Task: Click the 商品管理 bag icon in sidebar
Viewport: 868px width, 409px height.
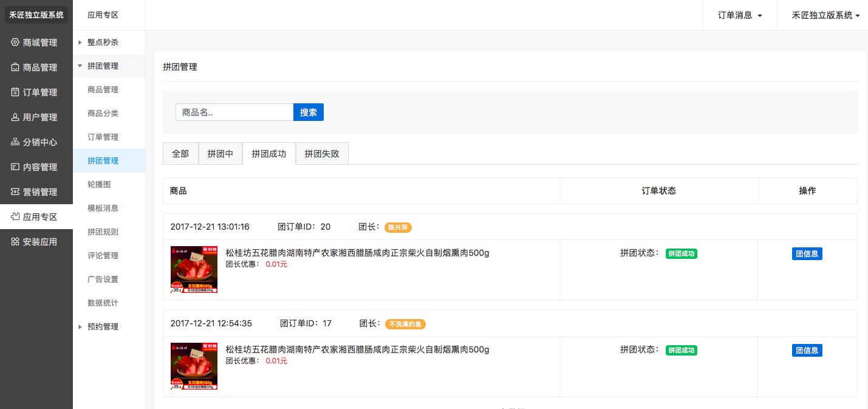Action: click(15, 67)
